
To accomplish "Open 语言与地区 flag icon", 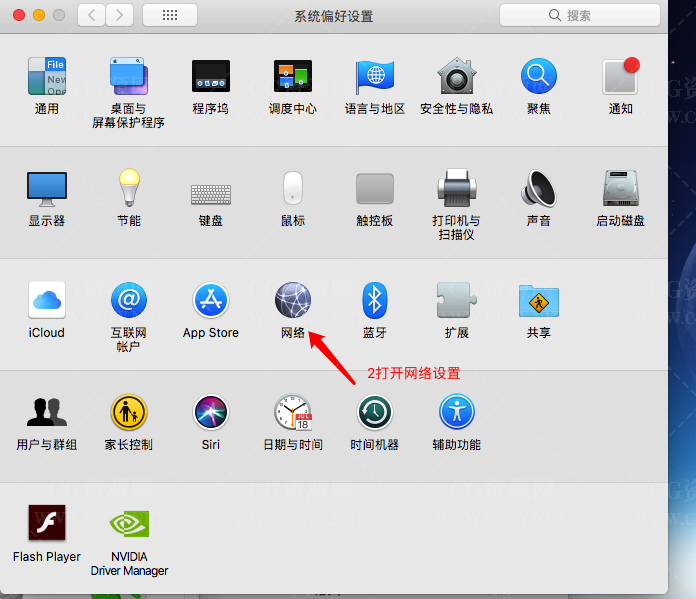I will coord(375,76).
